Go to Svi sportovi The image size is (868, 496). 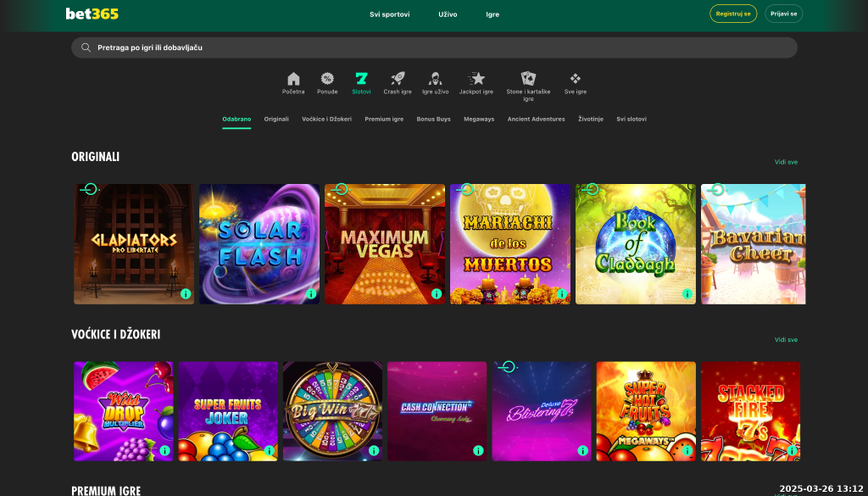390,14
